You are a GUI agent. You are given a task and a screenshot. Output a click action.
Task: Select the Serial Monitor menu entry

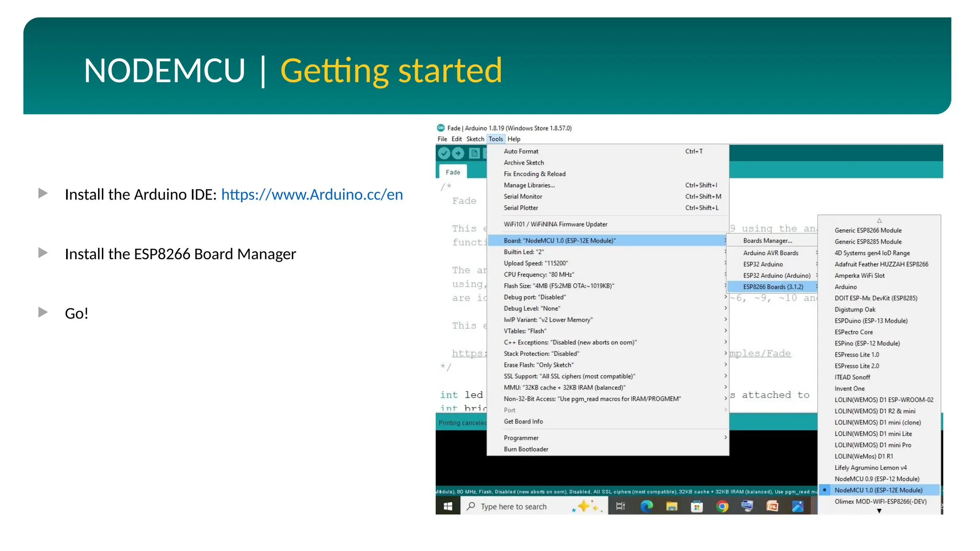[523, 197]
